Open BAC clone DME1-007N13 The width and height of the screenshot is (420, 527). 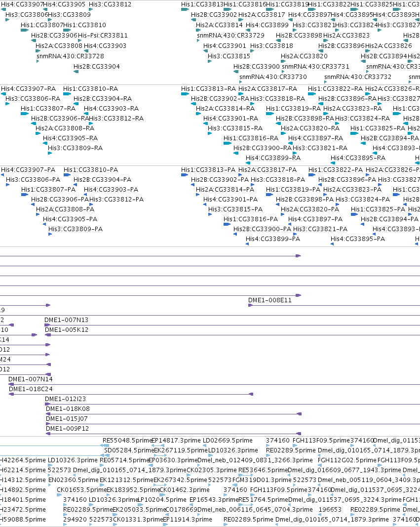click(x=67, y=321)
